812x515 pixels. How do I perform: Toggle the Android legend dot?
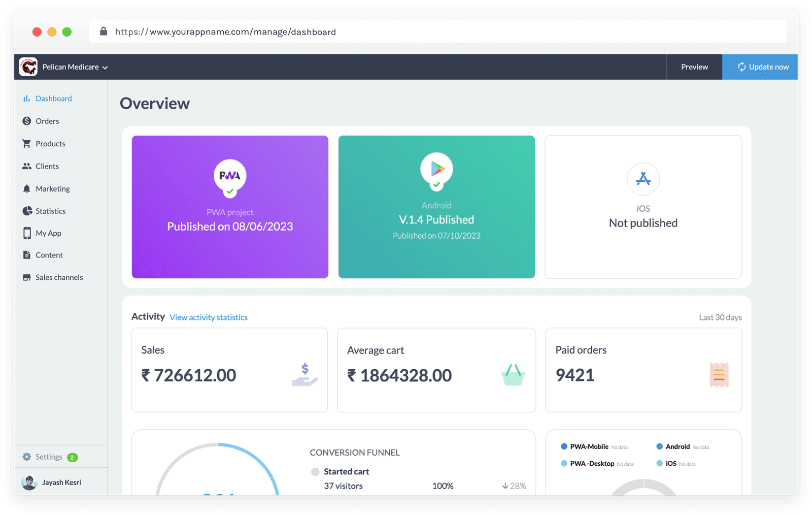tap(659, 446)
